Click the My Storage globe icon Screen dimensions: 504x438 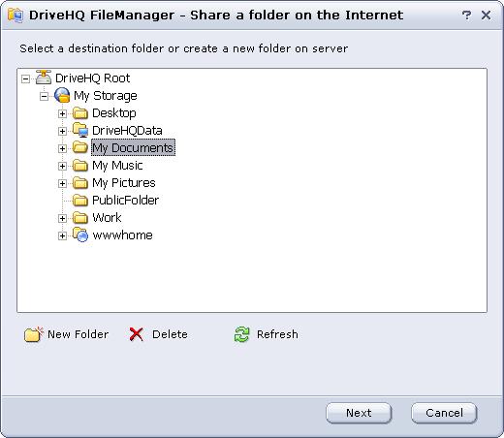tap(62, 95)
